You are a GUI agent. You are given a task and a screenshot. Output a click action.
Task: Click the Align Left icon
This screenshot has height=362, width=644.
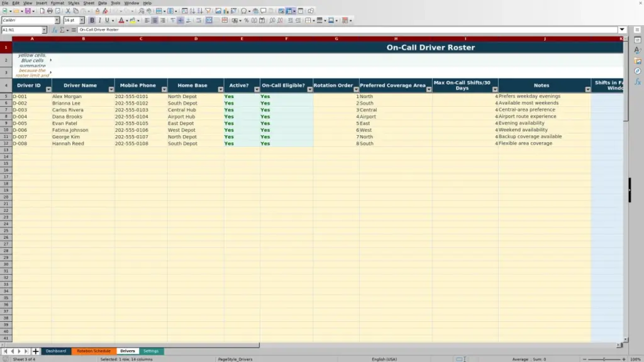pyautogui.click(x=147, y=20)
